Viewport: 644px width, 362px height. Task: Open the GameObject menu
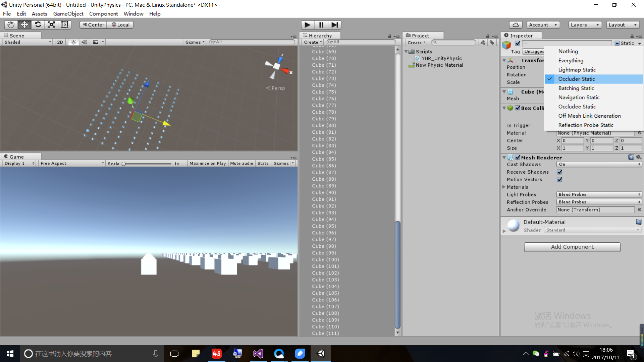click(x=68, y=14)
